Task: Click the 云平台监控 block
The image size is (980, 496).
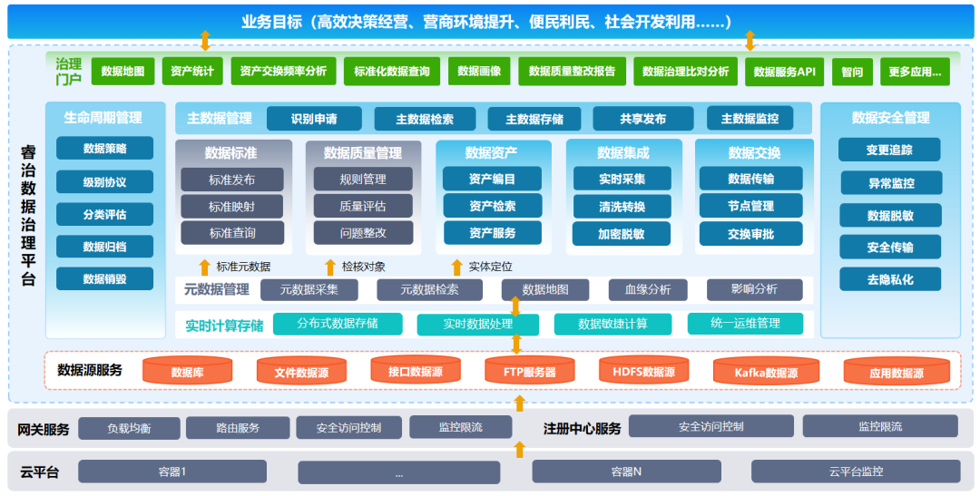Action: 855,472
